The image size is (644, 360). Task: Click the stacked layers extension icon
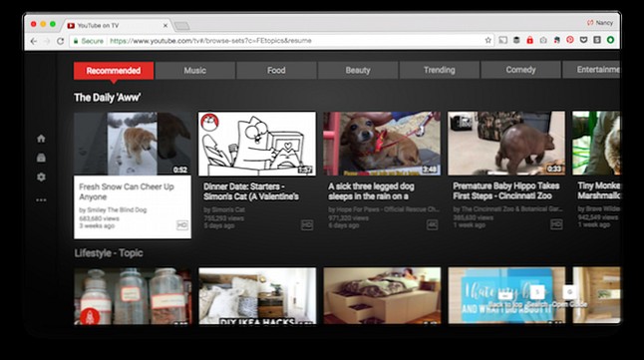pyautogui.click(x=516, y=40)
